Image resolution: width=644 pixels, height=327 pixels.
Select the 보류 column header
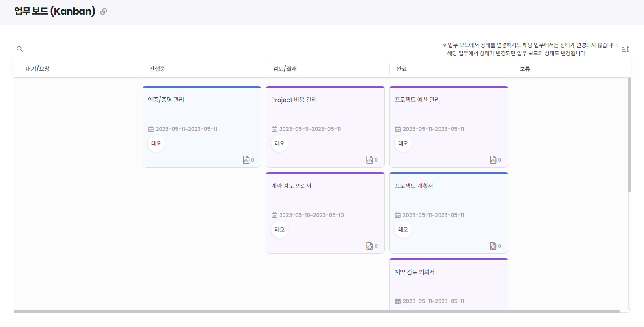point(525,69)
